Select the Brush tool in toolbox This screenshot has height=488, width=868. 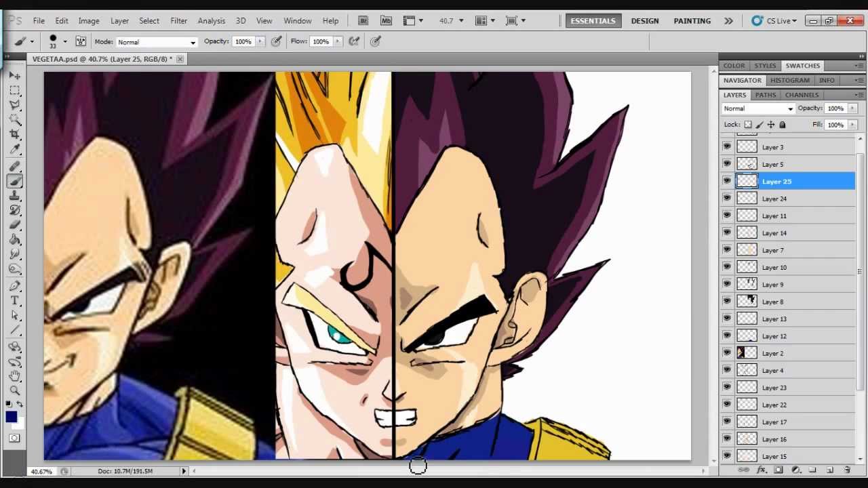click(14, 182)
